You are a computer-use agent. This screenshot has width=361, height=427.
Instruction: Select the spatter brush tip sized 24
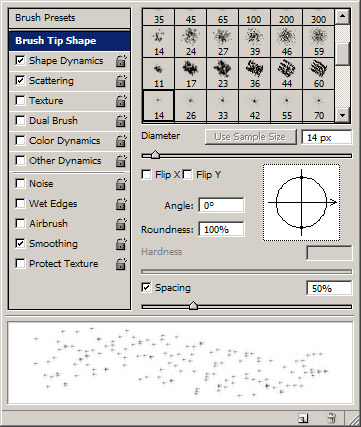[x=191, y=42]
